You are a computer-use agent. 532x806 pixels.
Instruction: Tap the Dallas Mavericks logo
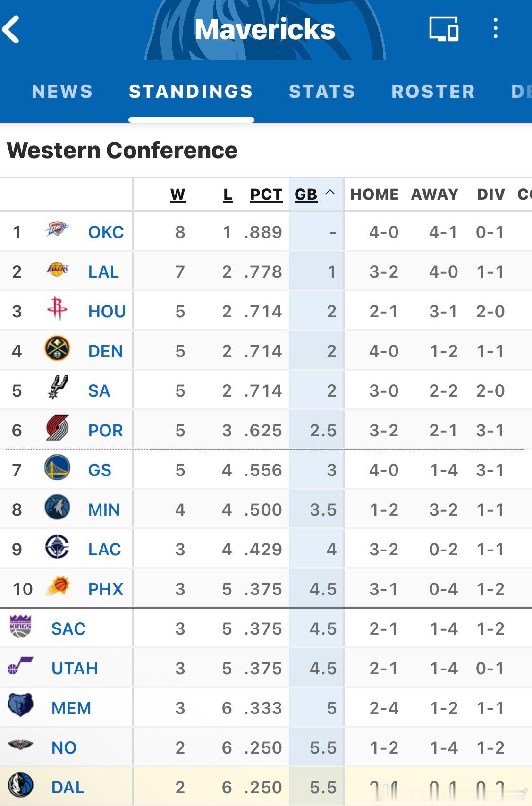(21, 785)
